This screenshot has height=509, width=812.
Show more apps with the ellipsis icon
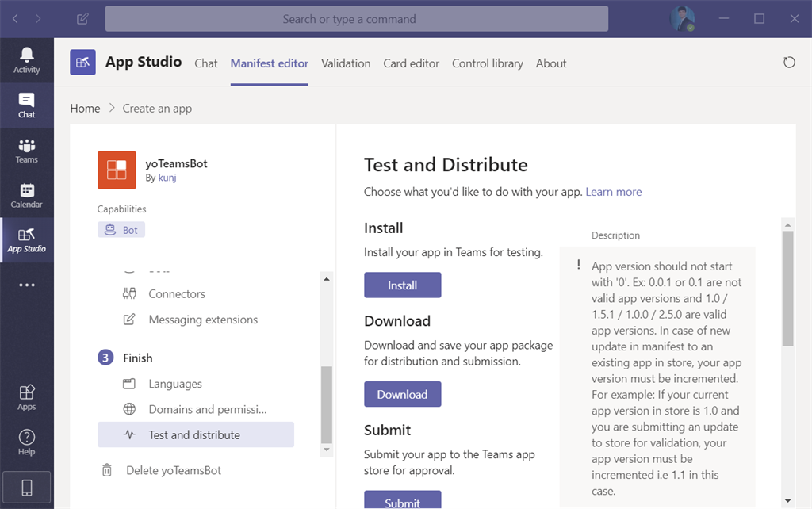pyautogui.click(x=27, y=285)
